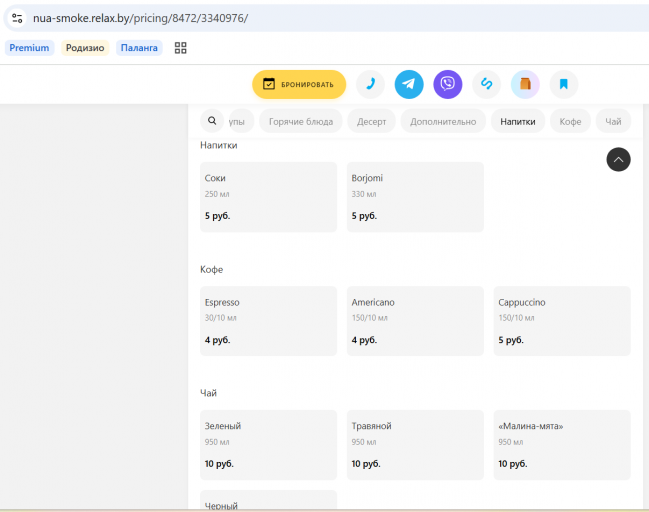Open the Черный tea item card

coord(268,500)
